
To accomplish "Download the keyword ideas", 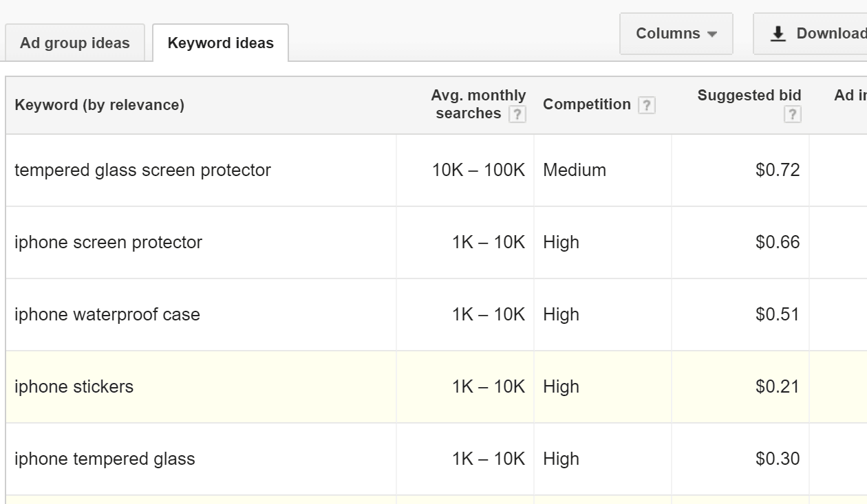I will click(x=810, y=34).
